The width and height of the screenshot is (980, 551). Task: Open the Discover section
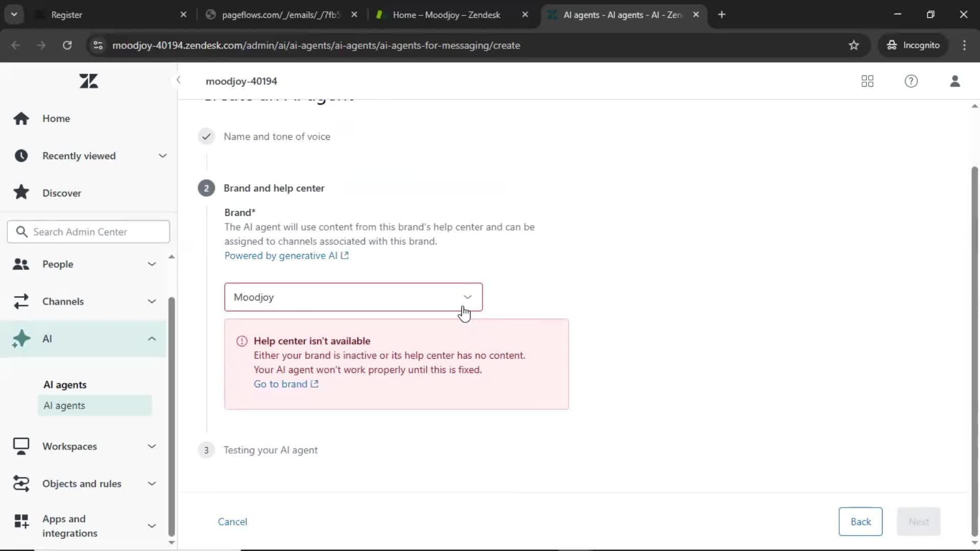point(61,193)
